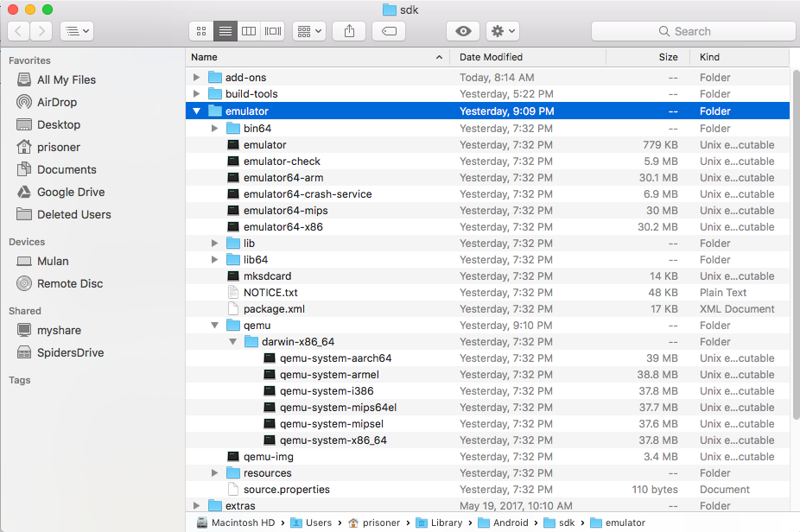800x532 pixels.
Task: Select qemu-system-i386 file
Action: 487,390
